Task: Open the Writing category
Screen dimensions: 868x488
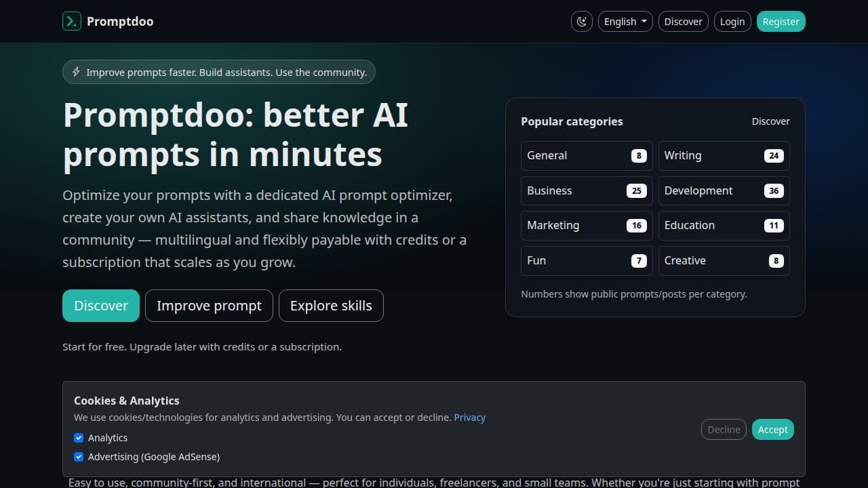Action: (724, 156)
